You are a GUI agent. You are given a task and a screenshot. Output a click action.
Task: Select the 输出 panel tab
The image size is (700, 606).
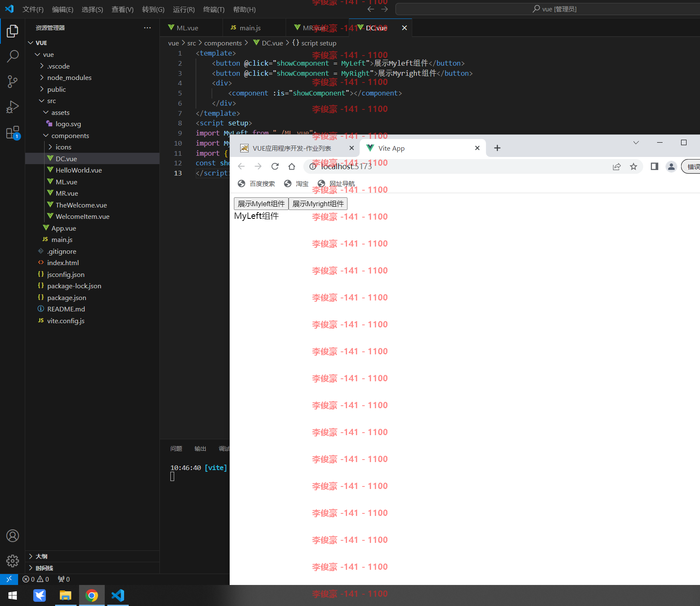[x=200, y=449]
